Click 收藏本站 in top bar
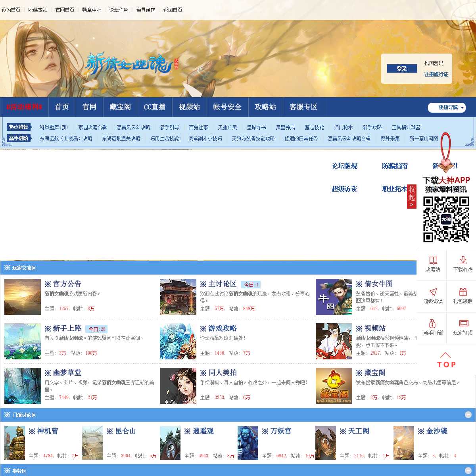This screenshot has width=476, height=476. [x=38, y=10]
